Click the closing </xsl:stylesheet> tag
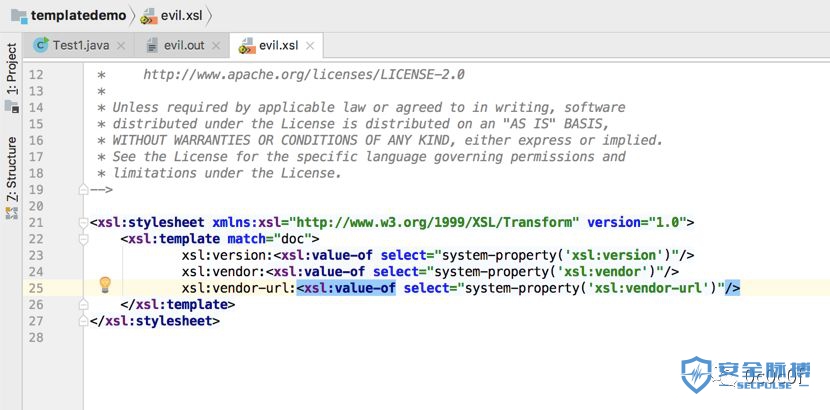The height and width of the screenshot is (410, 830). [155, 321]
